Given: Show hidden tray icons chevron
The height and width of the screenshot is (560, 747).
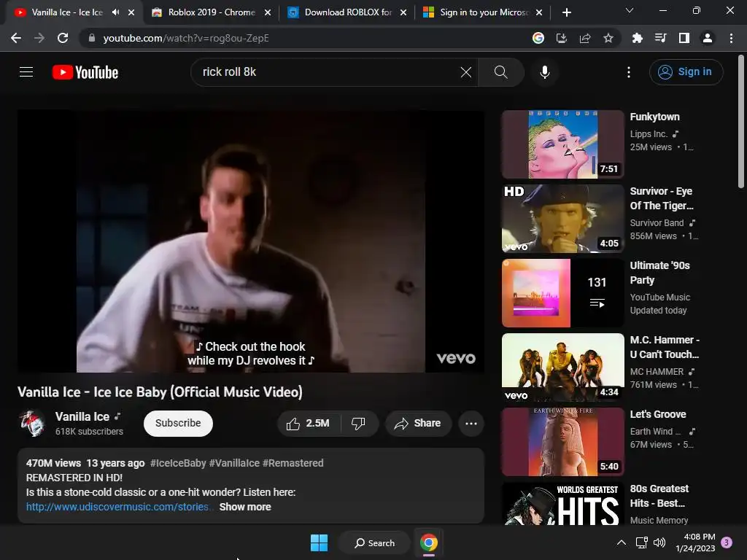Looking at the screenshot, I should click(622, 542).
